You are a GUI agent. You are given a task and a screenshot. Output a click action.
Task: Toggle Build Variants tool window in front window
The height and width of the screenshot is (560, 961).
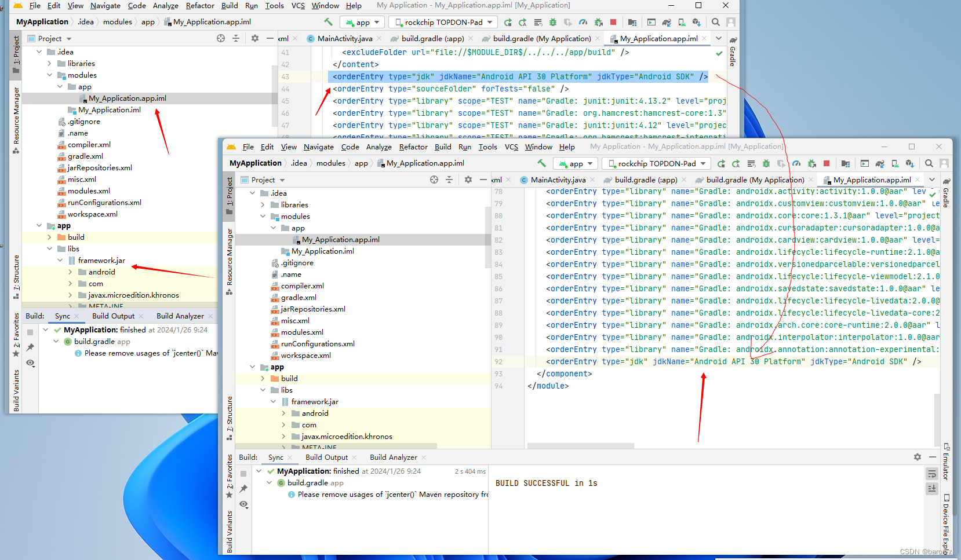(230, 531)
